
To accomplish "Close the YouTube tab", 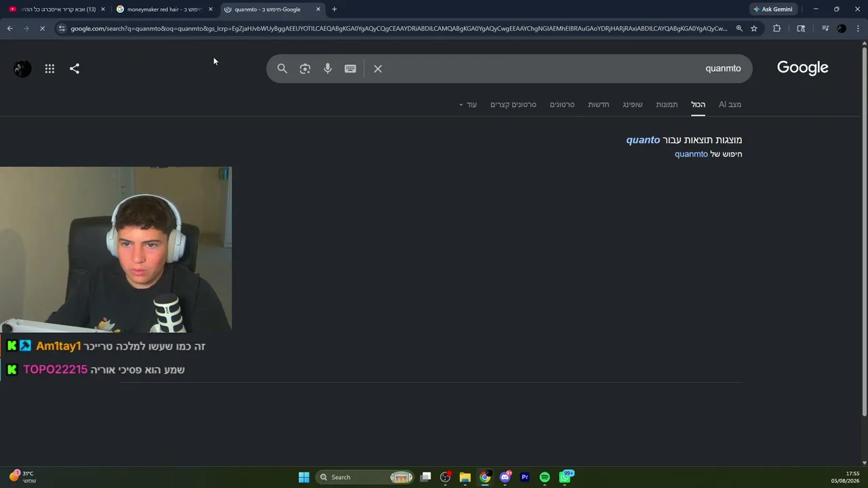I will (x=103, y=9).
